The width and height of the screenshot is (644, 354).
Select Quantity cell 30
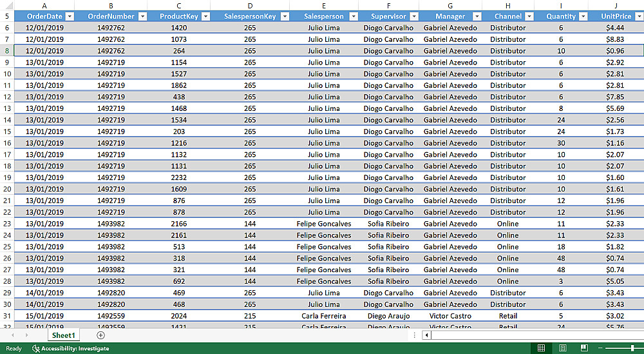[x=561, y=143]
